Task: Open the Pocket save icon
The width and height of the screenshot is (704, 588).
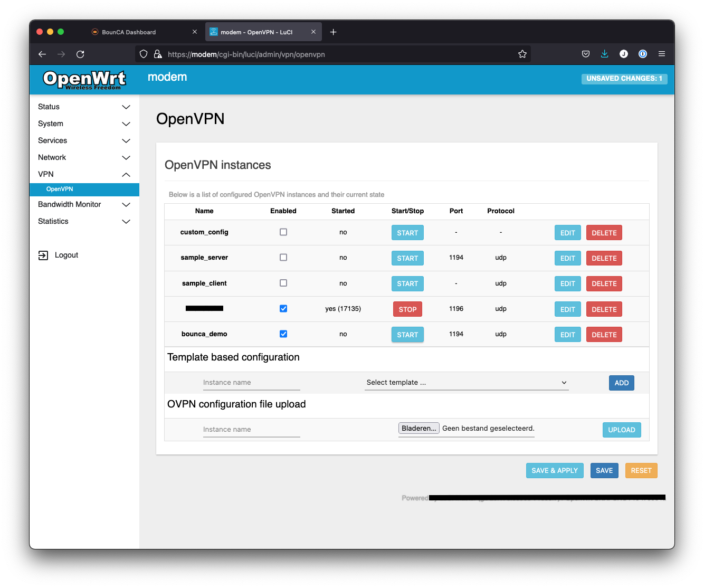Action: pyautogui.click(x=586, y=54)
